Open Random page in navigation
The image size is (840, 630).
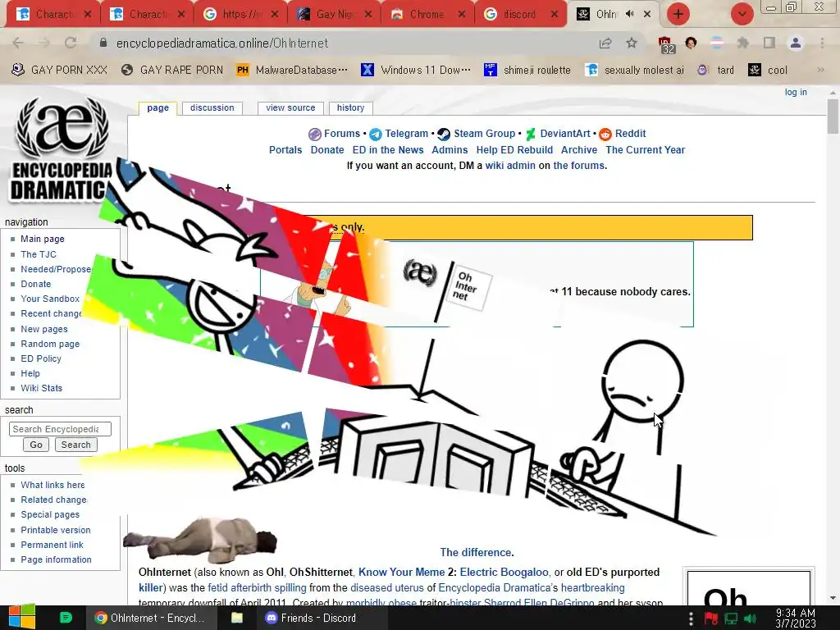click(50, 344)
